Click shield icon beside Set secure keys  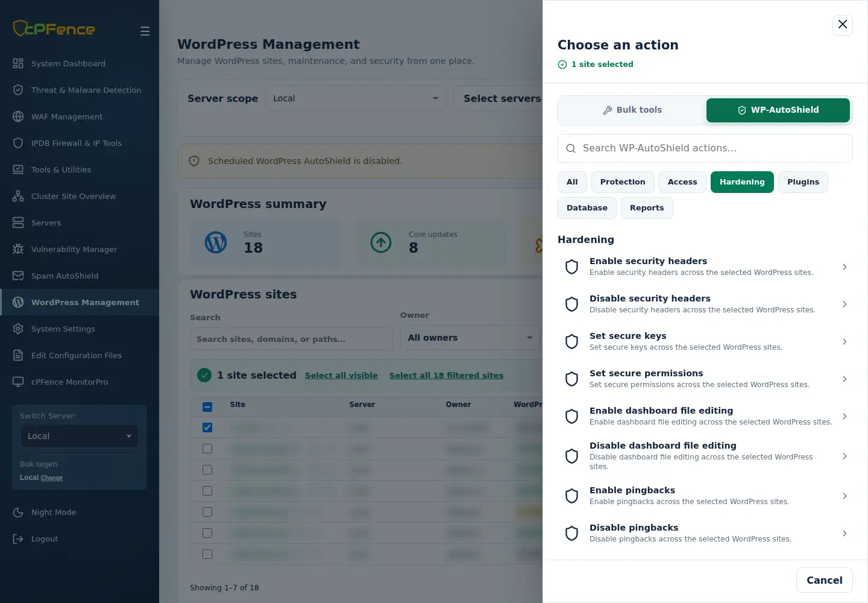(x=571, y=341)
